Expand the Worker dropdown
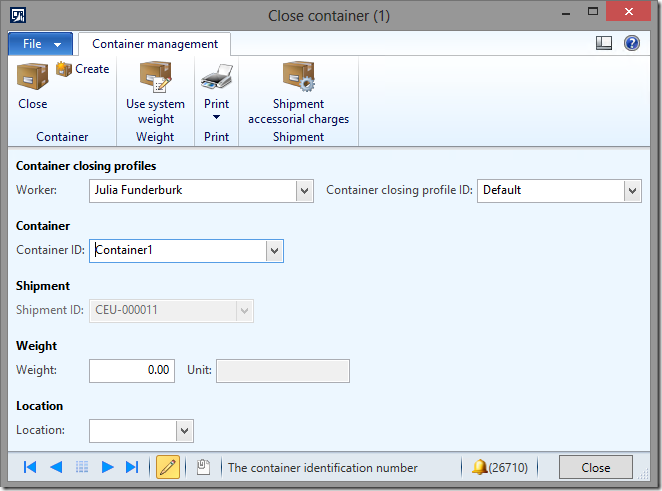The width and height of the screenshot is (662, 491). pos(305,190)
